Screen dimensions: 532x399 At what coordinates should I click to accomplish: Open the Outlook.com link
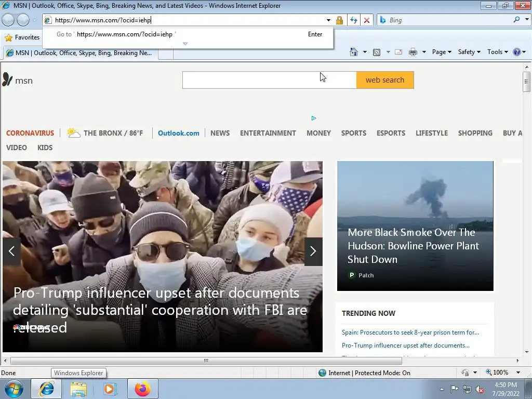(179, 133)
